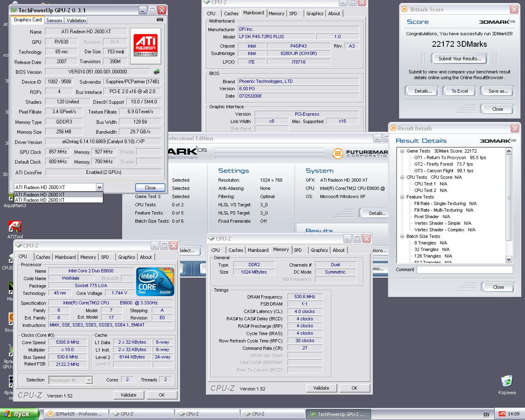Click Close in the Result Details window
Image resolution: width=525 pixels, height=420 pixels.
point(498,287)
